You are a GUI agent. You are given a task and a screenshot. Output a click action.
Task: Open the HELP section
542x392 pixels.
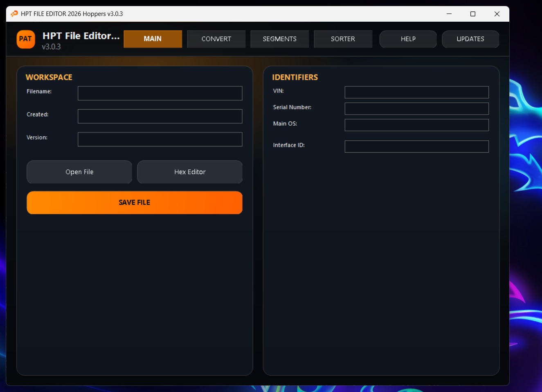pyautogui.click(x=408, y=39)
